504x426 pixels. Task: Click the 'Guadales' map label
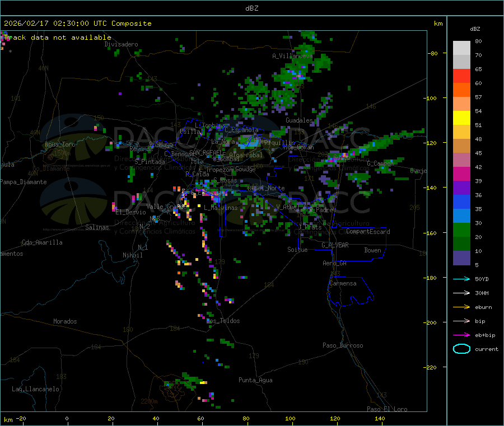(x=299, y=120)
